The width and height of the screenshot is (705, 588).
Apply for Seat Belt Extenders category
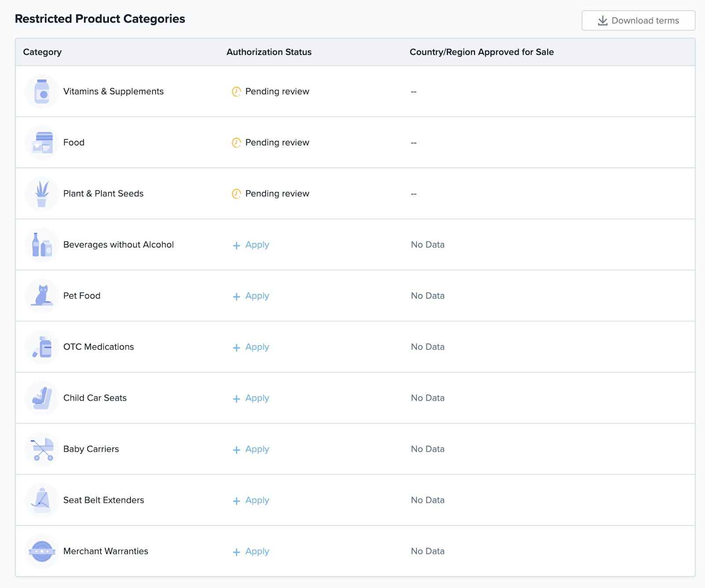[x=251, y=501]
